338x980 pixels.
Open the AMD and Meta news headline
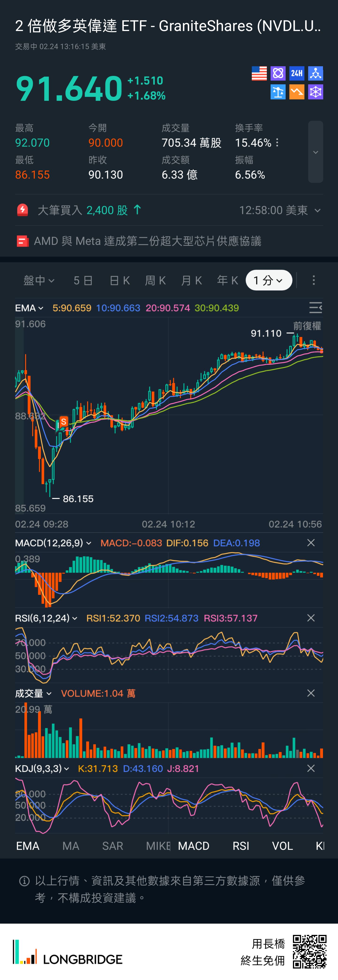[x=147, y=241]
